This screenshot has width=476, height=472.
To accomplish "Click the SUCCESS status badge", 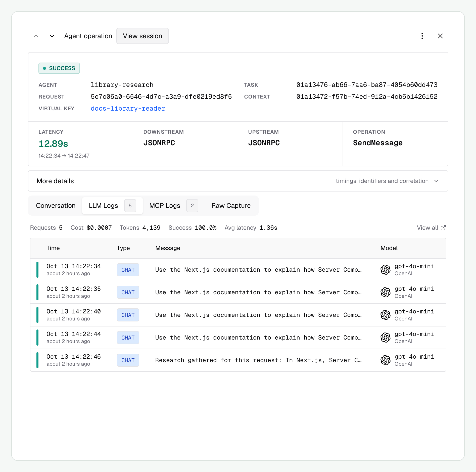I will pos(59,68).
